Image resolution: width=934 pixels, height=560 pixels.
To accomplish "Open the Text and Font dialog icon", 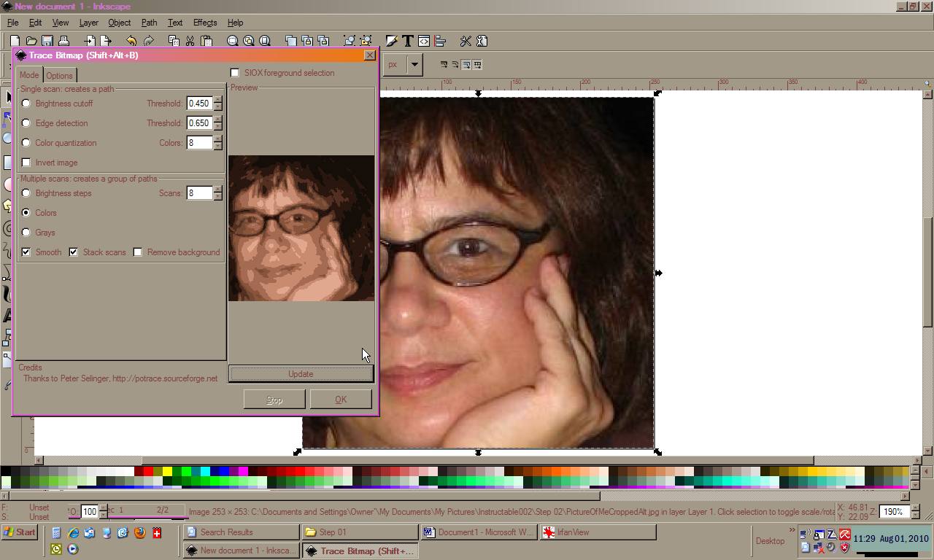I will click(408, 42).
